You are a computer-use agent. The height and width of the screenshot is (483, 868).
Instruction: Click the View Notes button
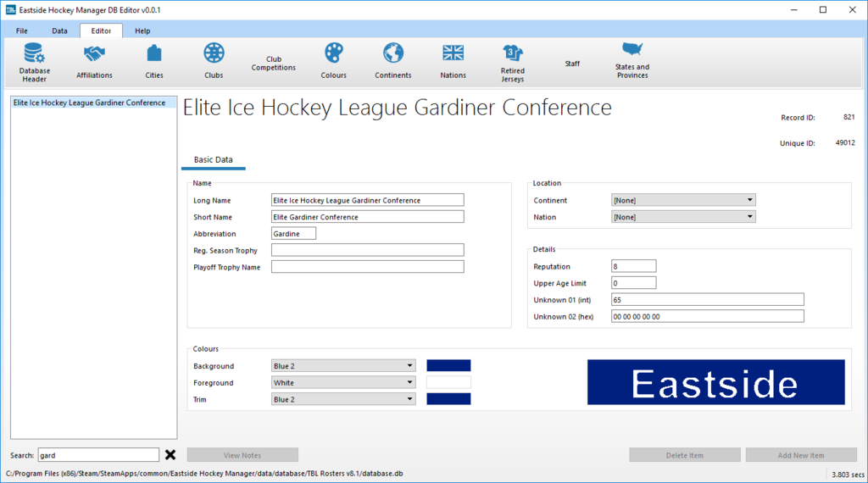pyautogui.click(x=242, y=455)
